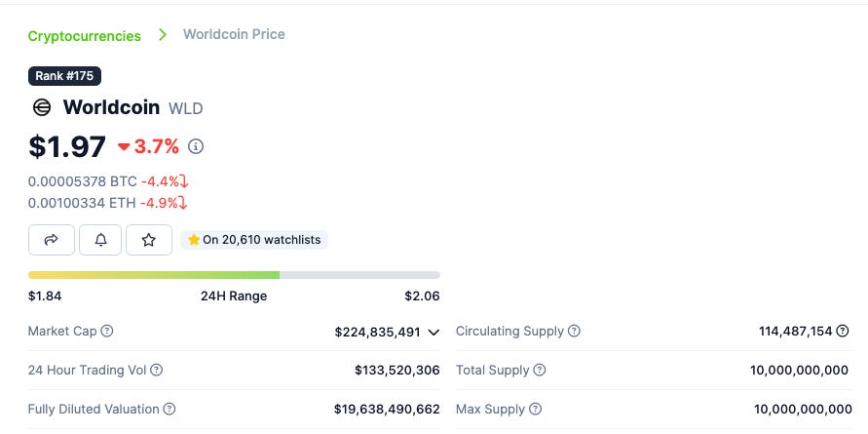The width and height of the screenshot is (868, 434).
Task: Click help icon after 114,487,154 value
Action: coord(844,332)
